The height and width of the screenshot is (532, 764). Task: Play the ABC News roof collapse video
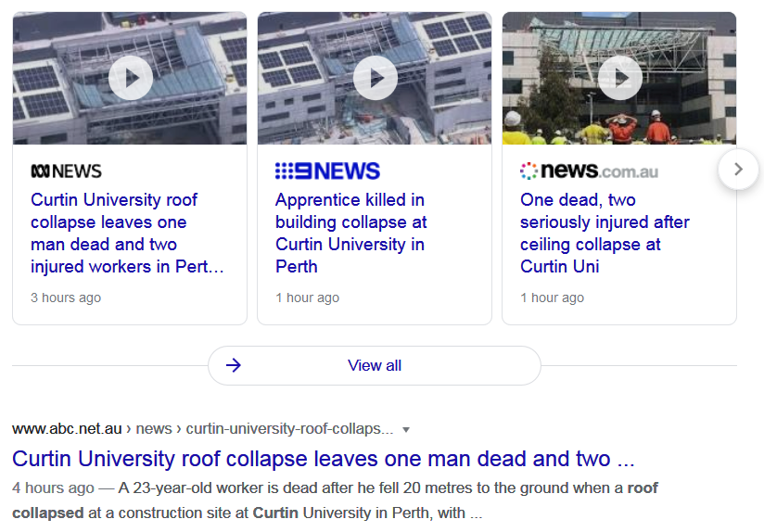130,79
